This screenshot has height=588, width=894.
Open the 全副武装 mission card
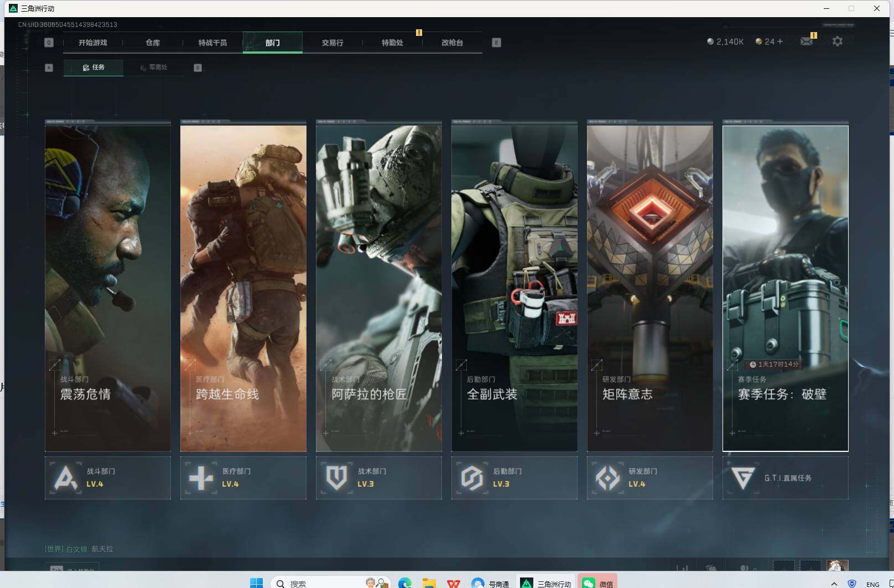[x=514, y=288]
